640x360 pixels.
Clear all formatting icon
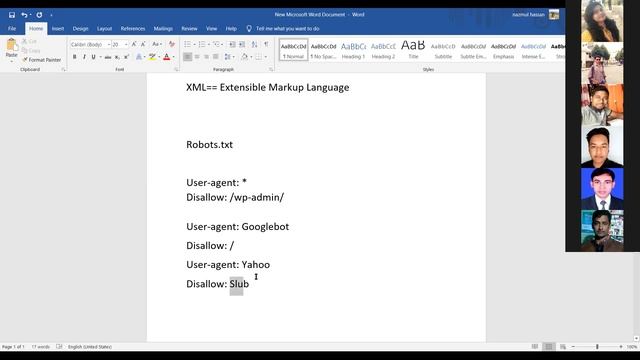pos(172,44)
